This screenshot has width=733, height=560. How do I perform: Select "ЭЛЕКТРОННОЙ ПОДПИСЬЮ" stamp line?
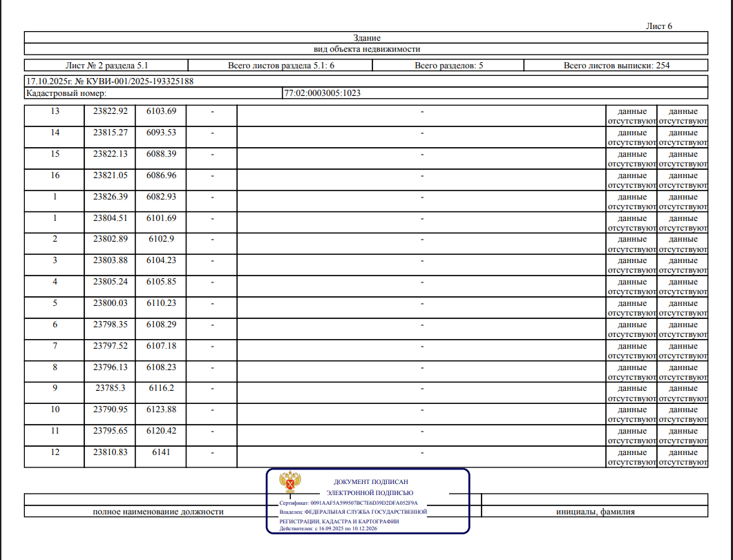click(x=370, y=493)
